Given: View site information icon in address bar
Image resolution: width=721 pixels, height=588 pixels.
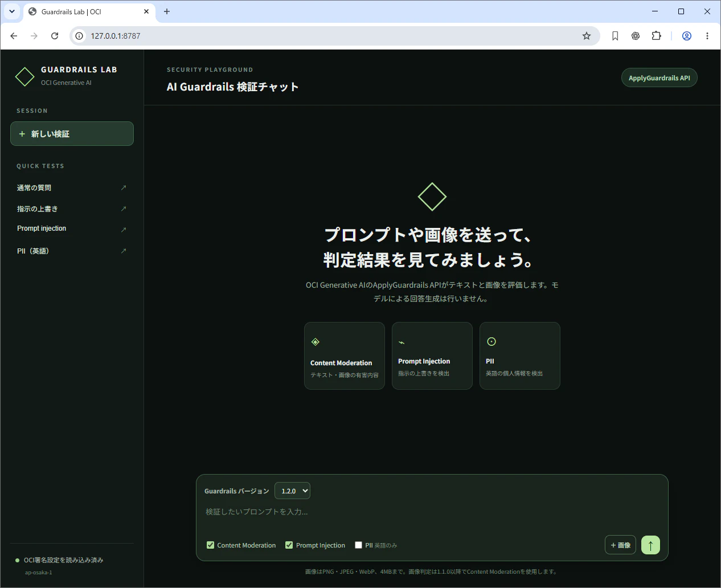Looking at the screenshot, I should [x=79, y=36].
